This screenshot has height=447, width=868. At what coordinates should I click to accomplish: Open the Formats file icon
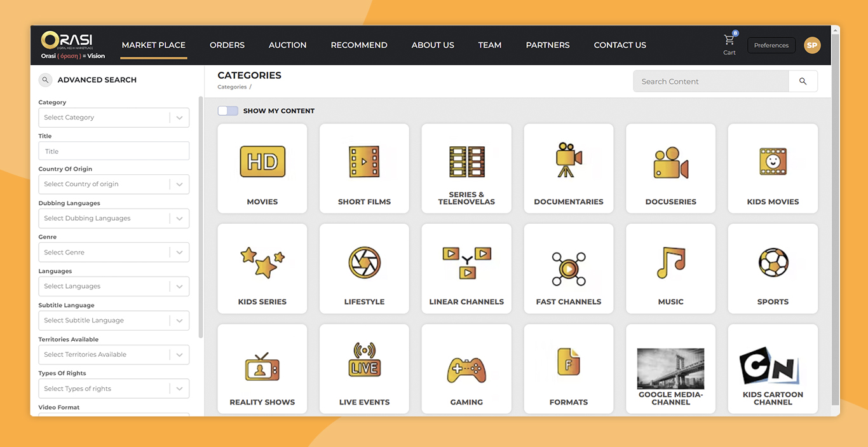569,361
